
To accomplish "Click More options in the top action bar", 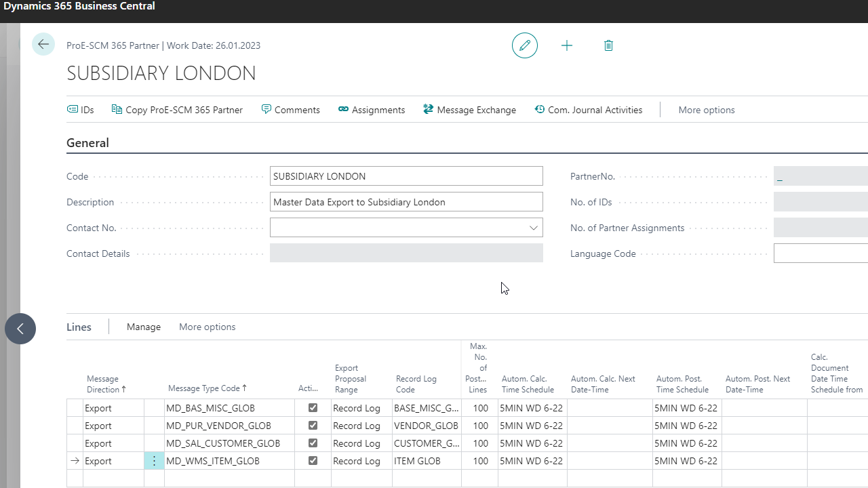I will click(706, 110).
